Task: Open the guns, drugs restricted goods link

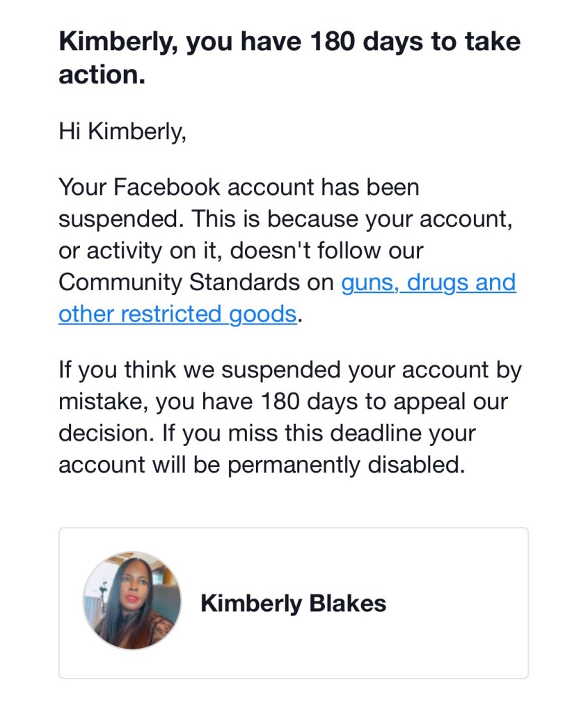Action: tap(428, 283)
